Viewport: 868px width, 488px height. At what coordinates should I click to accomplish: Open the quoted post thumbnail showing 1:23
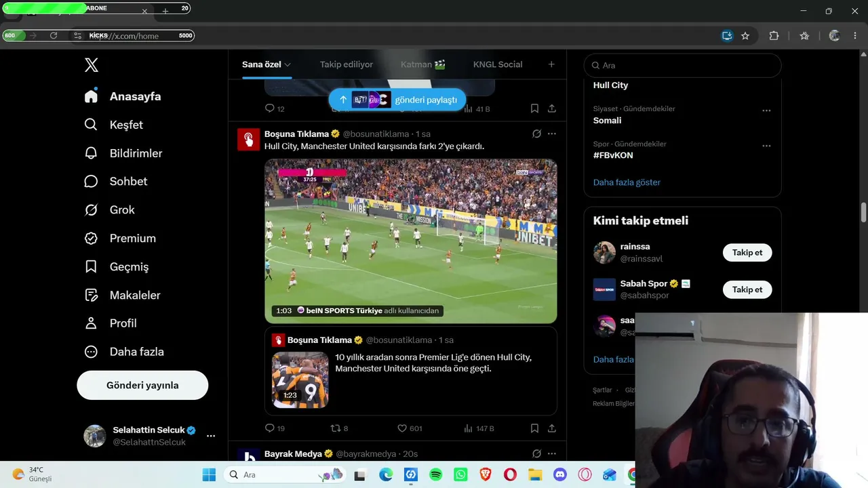point(300,380)
